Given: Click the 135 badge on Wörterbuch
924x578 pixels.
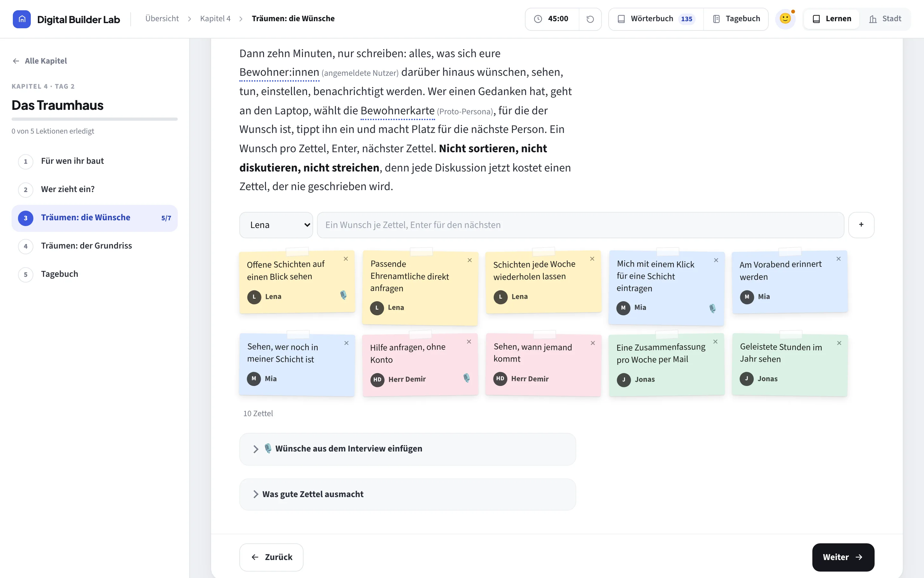Looking at the screenshot, I should click(x=687, y=19).
